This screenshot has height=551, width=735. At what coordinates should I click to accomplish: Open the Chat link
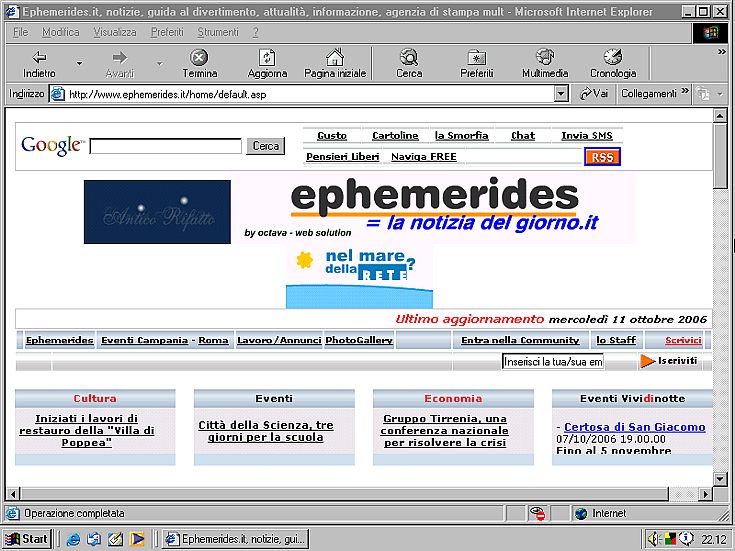tap(523, 136)
